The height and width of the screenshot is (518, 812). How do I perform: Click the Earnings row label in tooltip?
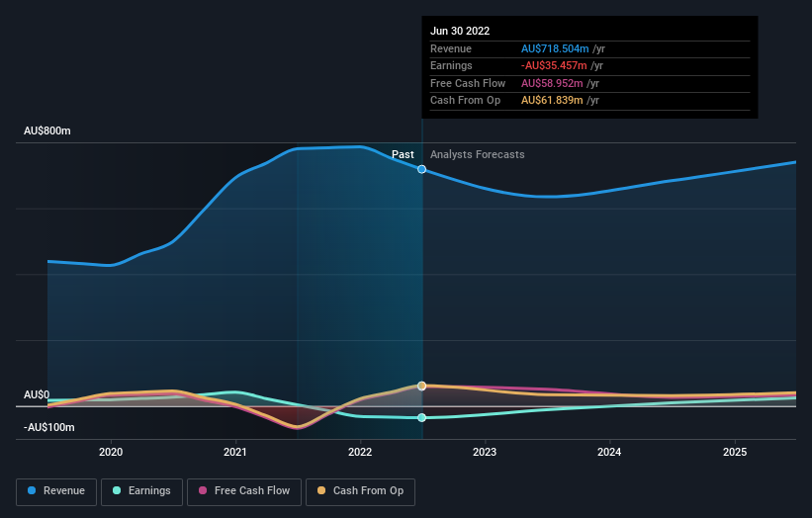[x=452, y=65]
